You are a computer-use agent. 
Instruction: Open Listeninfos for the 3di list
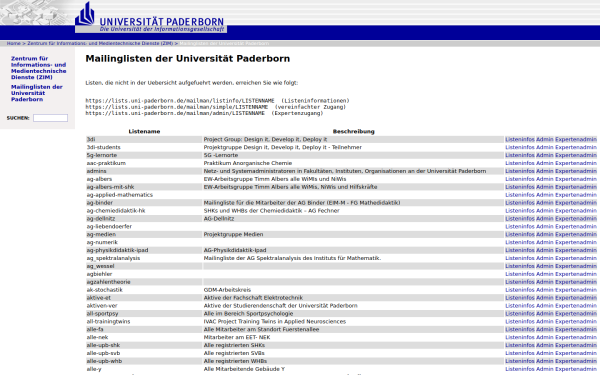point(520,139)
